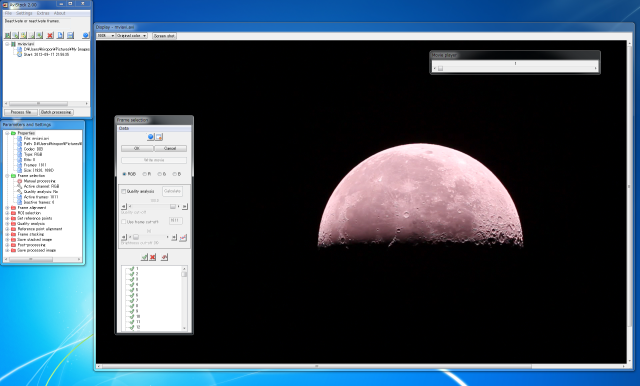The height and width of the screenshot is (386, 640).
Task: Click the Batch processing button
Action: coord(56,112)
